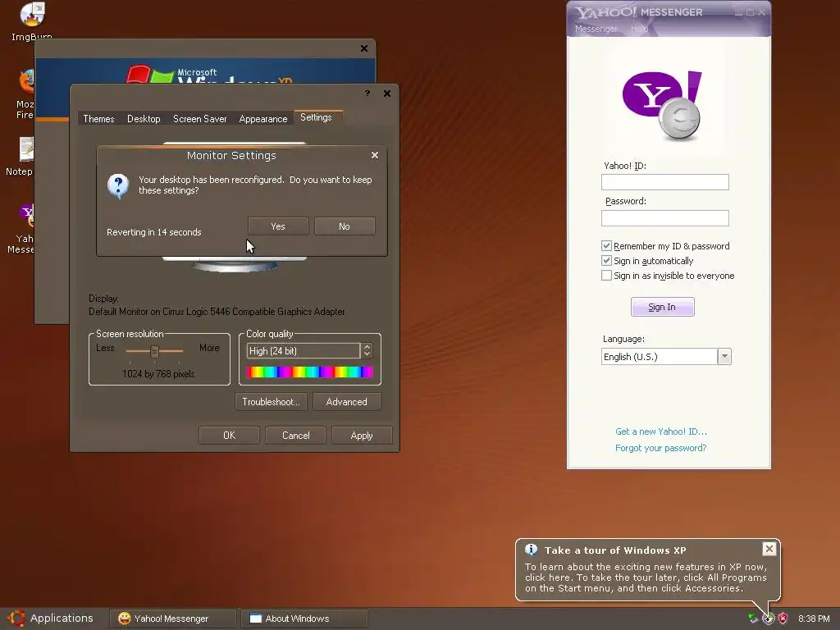Close the Display Properties window
840x630 pixels.
[387, 94]
